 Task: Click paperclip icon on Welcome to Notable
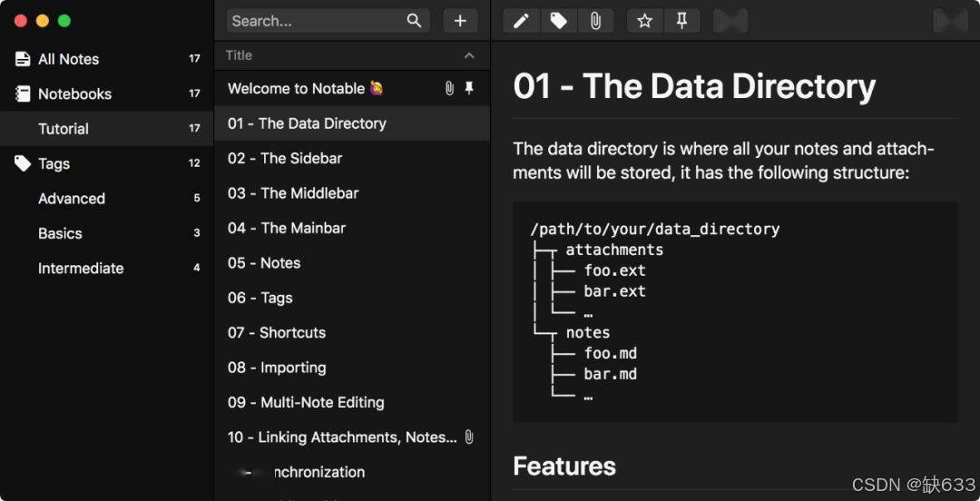click(449, 89)
